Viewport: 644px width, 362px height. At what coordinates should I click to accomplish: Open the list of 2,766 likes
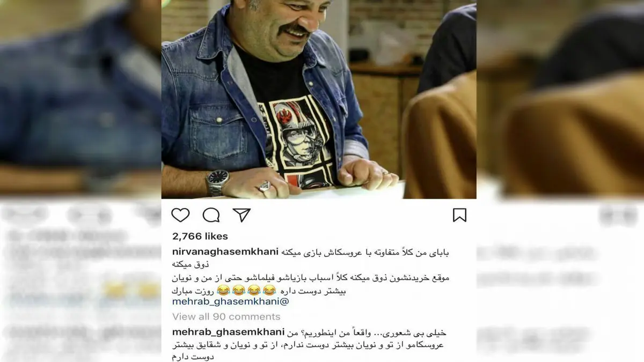click(x=200, y=236)
